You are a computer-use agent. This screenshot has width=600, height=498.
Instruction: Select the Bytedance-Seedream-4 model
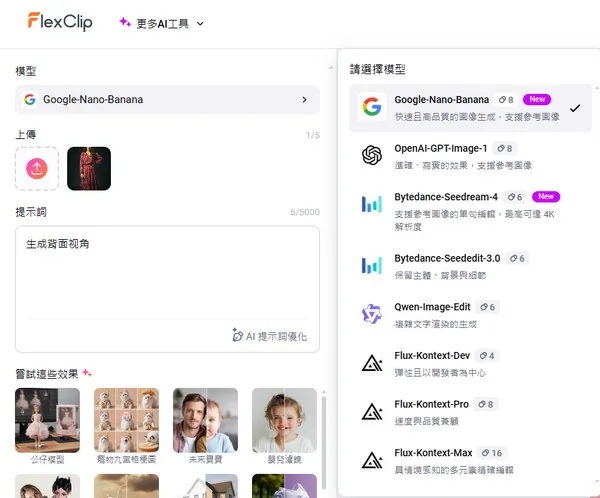coord(470,211)
